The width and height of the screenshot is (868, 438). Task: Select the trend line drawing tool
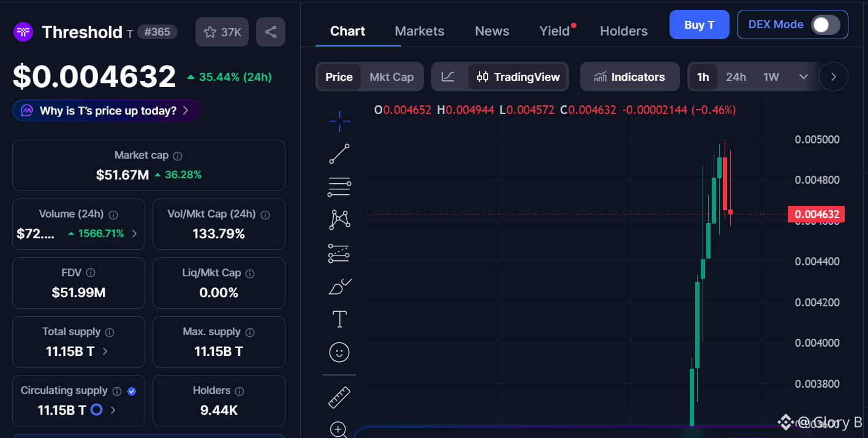point(339,154)
